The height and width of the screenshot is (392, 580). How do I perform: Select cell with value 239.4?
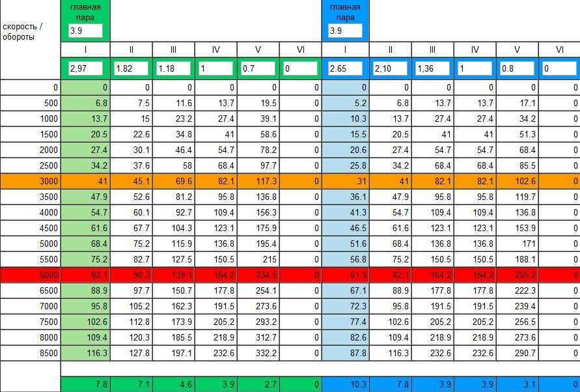tap(517, 306)
